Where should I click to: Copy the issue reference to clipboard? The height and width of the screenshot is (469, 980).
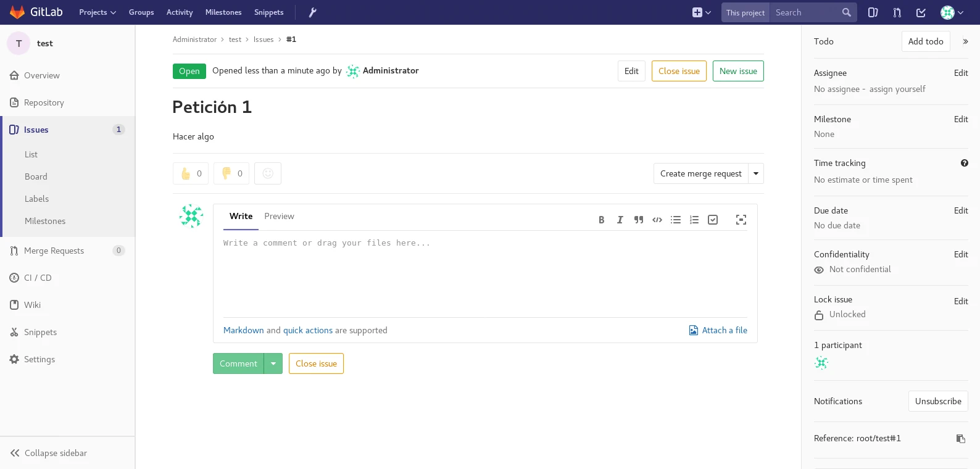(x=960, y=439)
